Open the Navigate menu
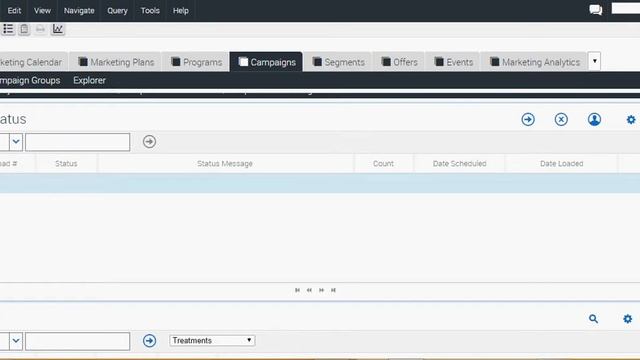The width and height of the screenshot is (640, 360). point(79,11)
